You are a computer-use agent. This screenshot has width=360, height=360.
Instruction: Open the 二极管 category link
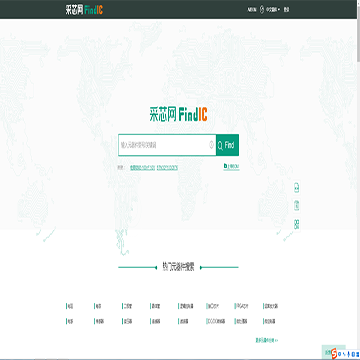tap(128, 306)
